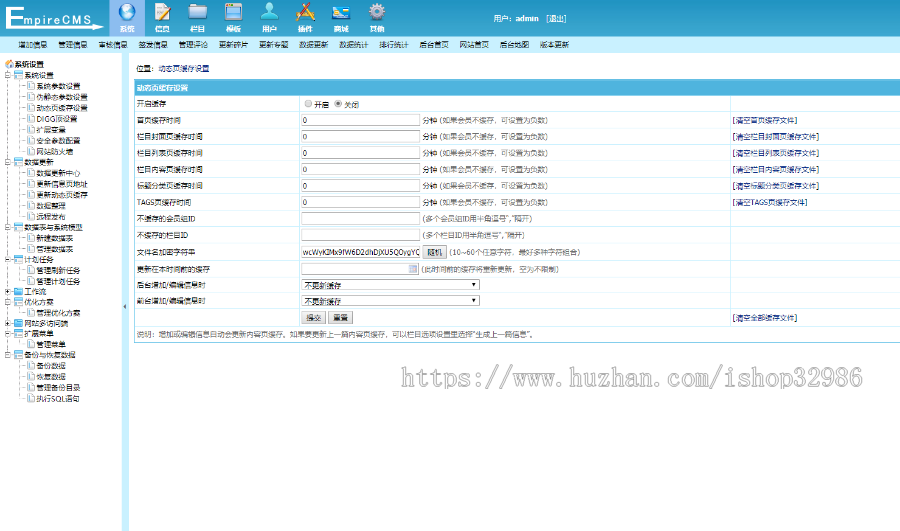Click the 清空栏目列表页缓存文件 link
Viewport: 900px width, 531px height.
tap(775, 153)
